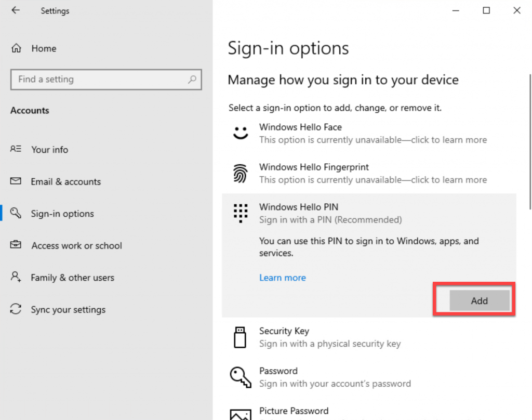Click the Security Key USB icon
This screenshot has height=420, width=532.
click(x=240, y=337)
